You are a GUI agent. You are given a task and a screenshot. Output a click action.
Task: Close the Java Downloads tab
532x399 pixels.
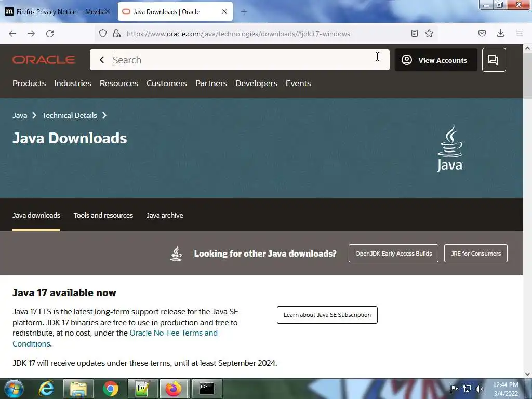[224, 11]
